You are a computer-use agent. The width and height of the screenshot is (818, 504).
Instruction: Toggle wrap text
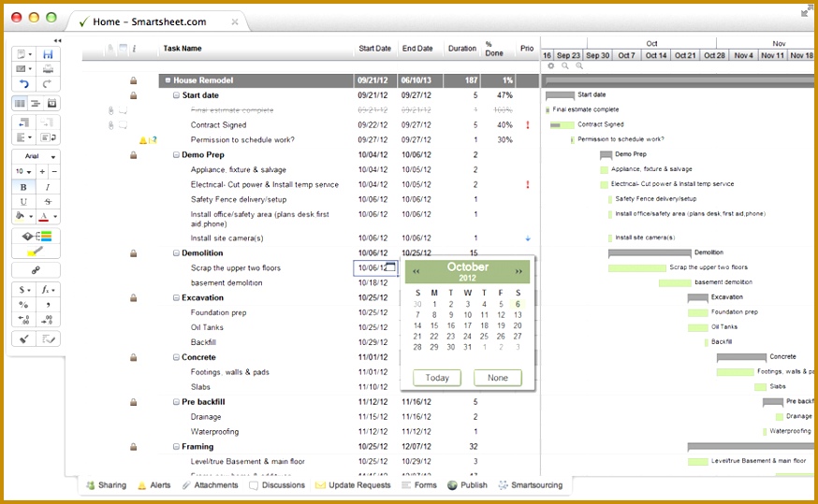coord(48,137)
